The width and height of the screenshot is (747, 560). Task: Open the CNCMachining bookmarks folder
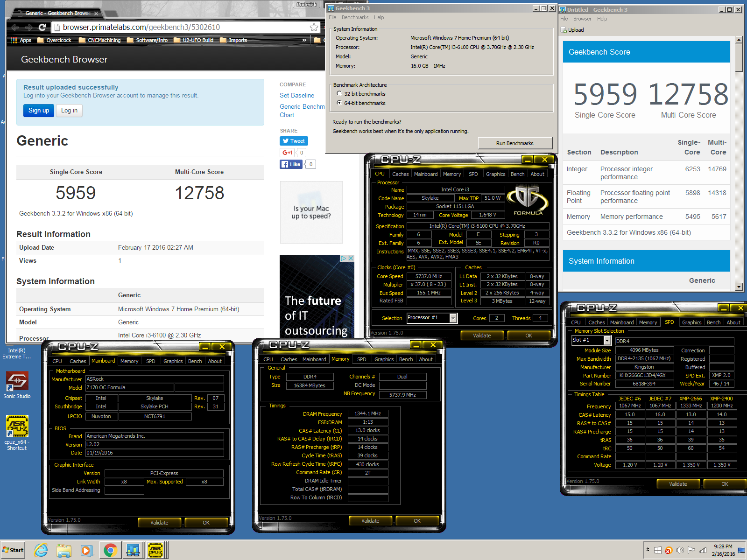(x=99, y=40)
